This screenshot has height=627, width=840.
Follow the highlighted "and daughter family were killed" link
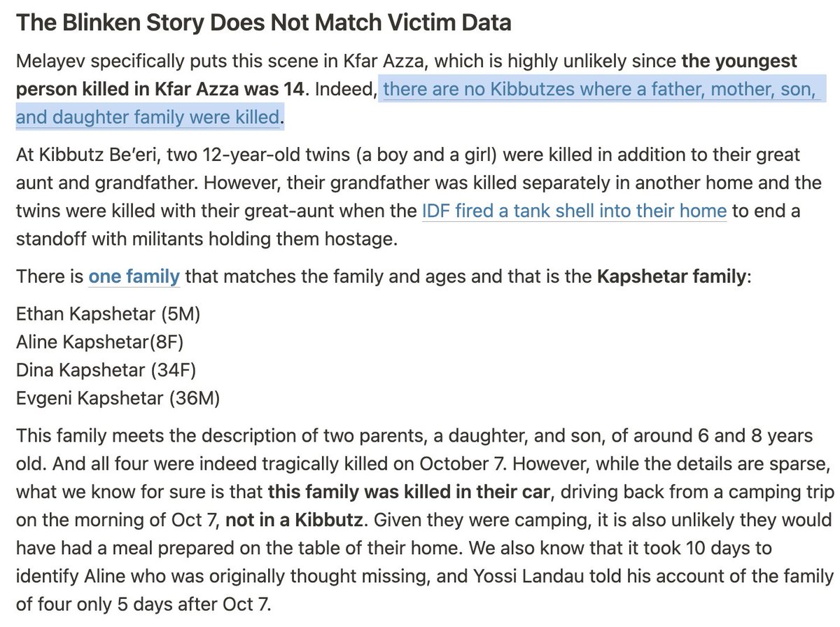(148, 117)
